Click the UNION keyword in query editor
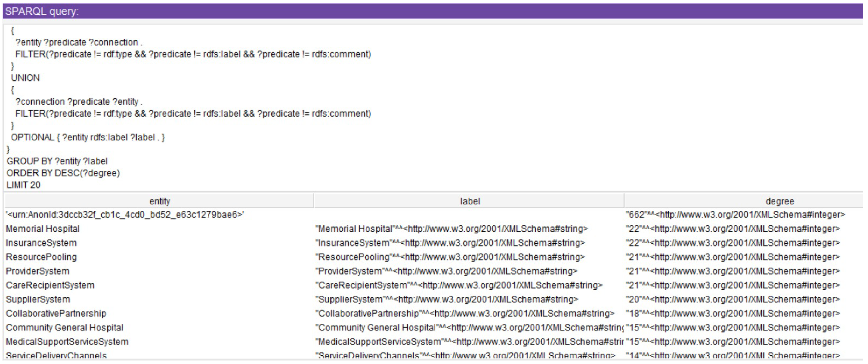Image resolution: width=868 pixels, height=364 pixels. pos(25,78)
